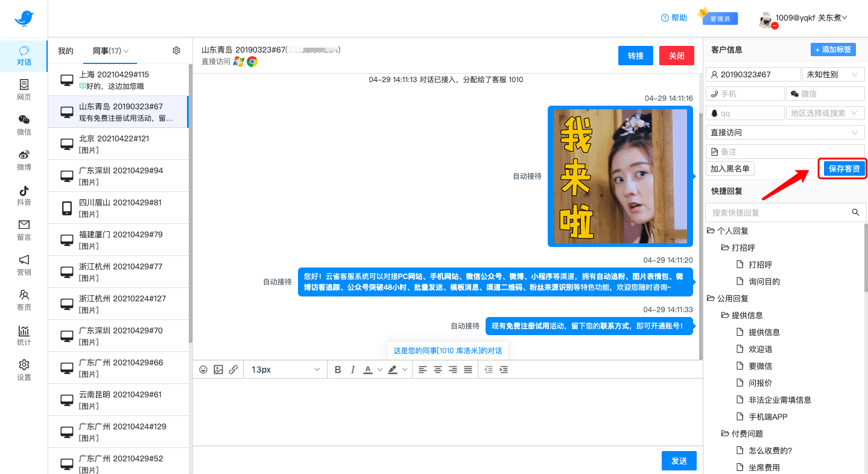Open the 营销 marketing panel
The image size is (868, 474).
click(x=24, y=266)
